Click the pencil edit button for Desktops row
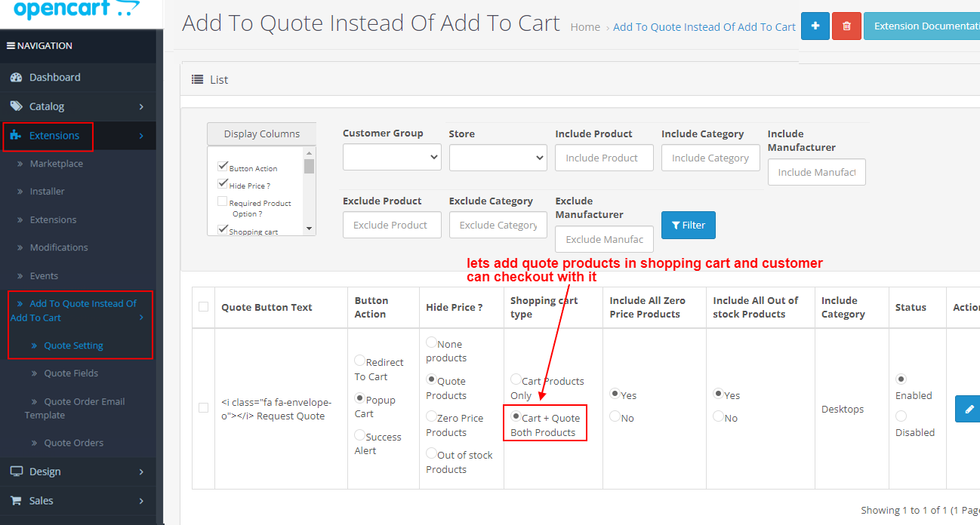The height and width of the screenshot is (525, 980). 969,409
